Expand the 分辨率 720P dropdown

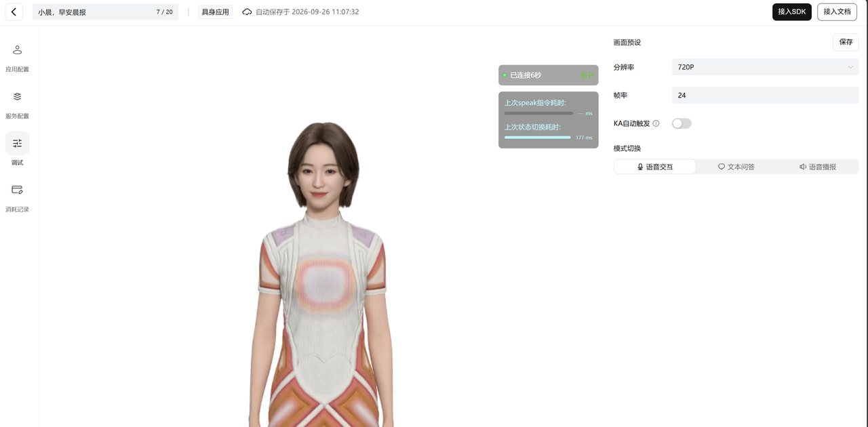765,67
